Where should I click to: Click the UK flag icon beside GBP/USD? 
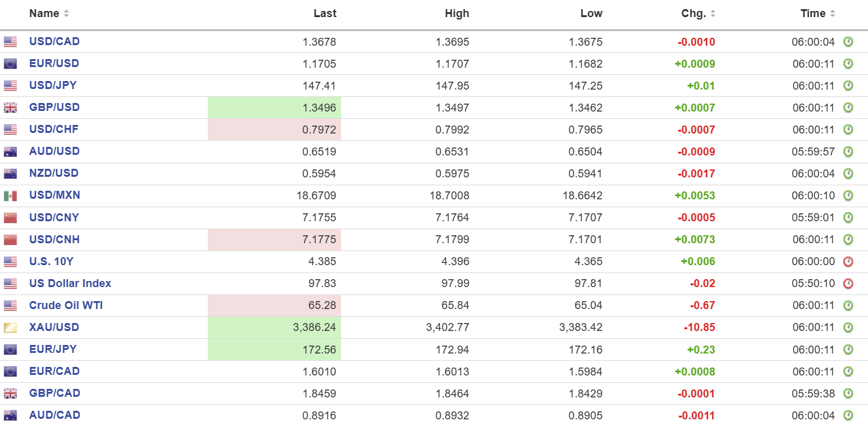(x=10, y=108)
